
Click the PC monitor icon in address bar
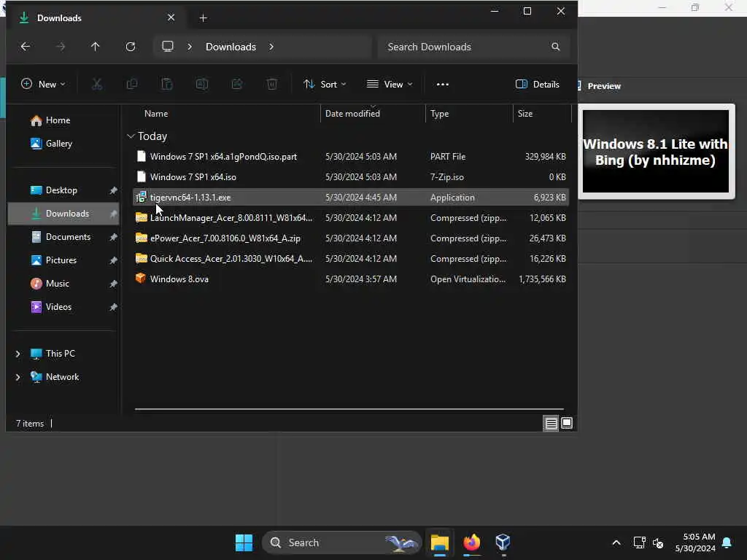click(x=168, y=47)
